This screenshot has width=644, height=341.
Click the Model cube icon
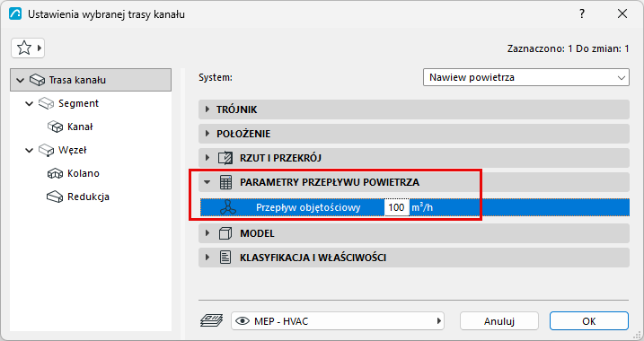pyautogui.click(x=225, y=233)
